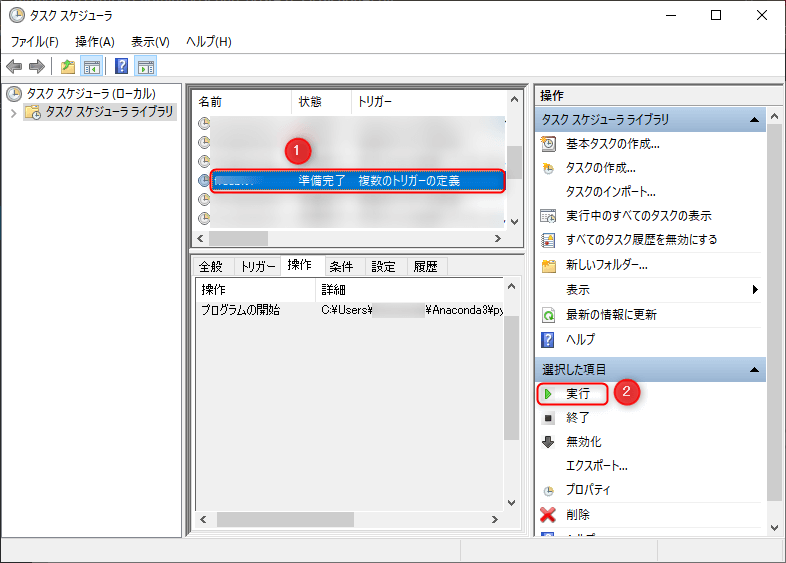Click detail pane vertical scrollbar up arrow
This screenshot has height=563, width=786.
(x=511, y=286)
